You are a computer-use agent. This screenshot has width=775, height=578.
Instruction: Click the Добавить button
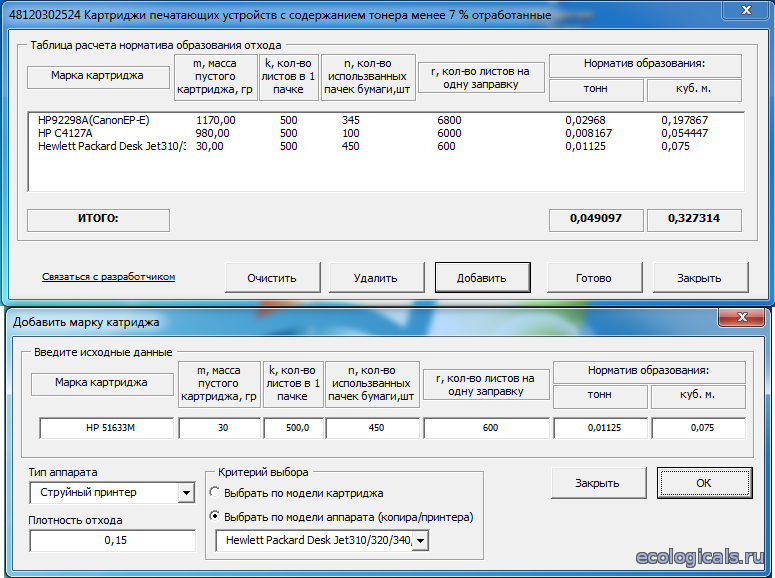click(x=482, y=278)
